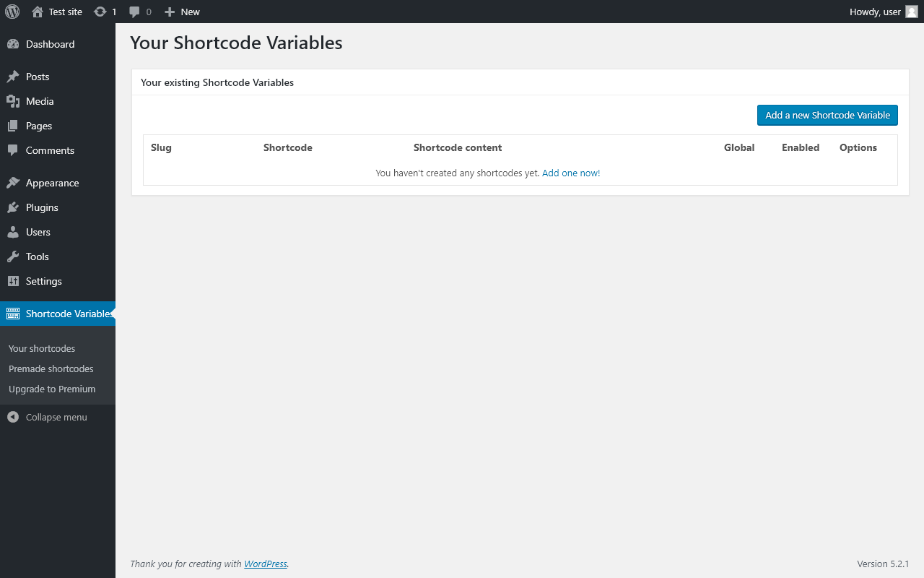The image size is (924, 578).
Task: Click the Global column header
Action: (739, 147)
